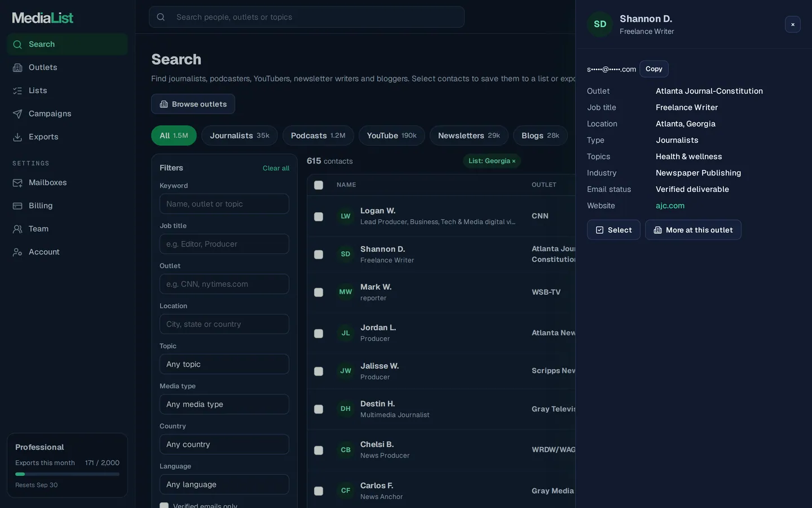
Task: Click the LW avatar for Logan W.
Action: [x=346, y=216]
